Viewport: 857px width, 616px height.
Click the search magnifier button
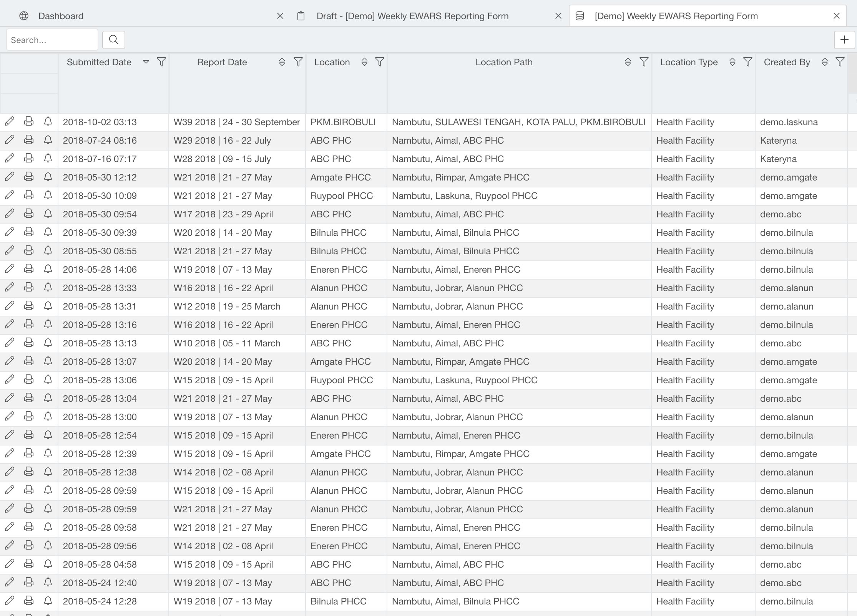point(114,40)
